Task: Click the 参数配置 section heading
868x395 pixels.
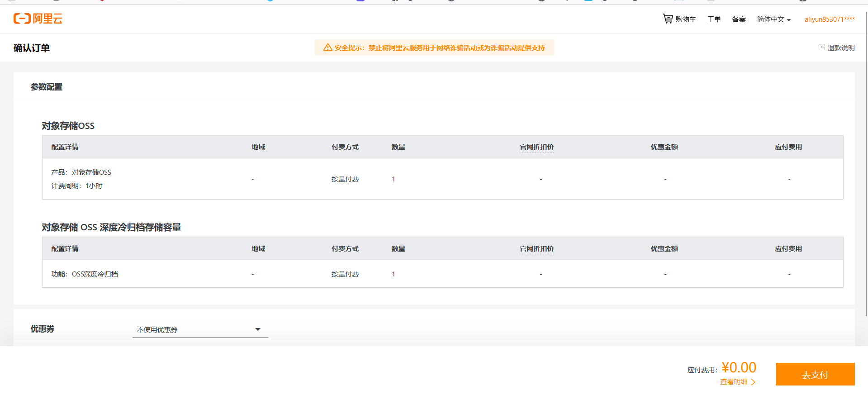Action: [47, 87]
